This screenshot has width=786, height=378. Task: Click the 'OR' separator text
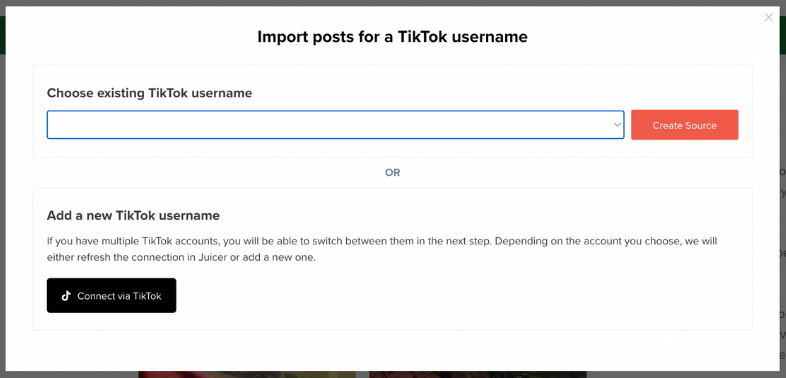pyautogui.click(x=392, y=172)
